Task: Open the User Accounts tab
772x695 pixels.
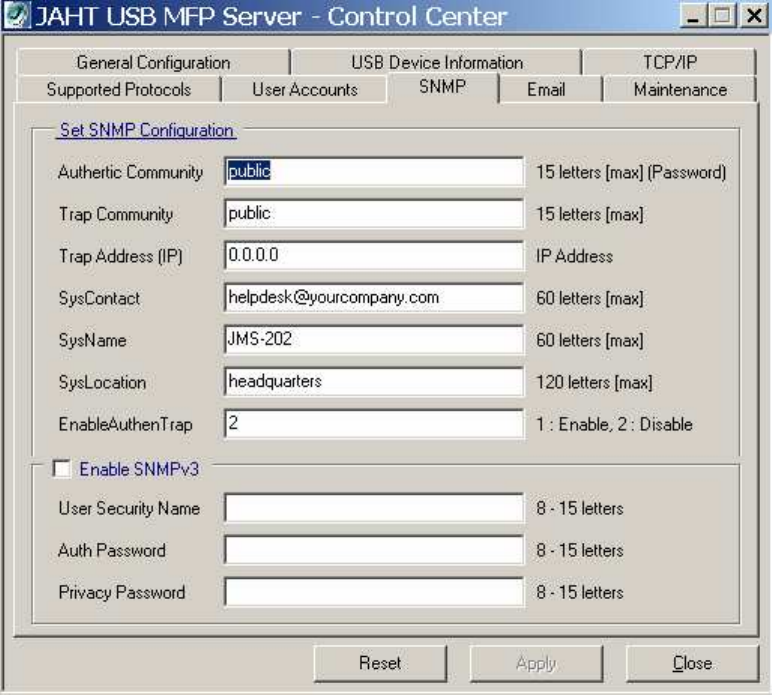Action: coord(305,90)
